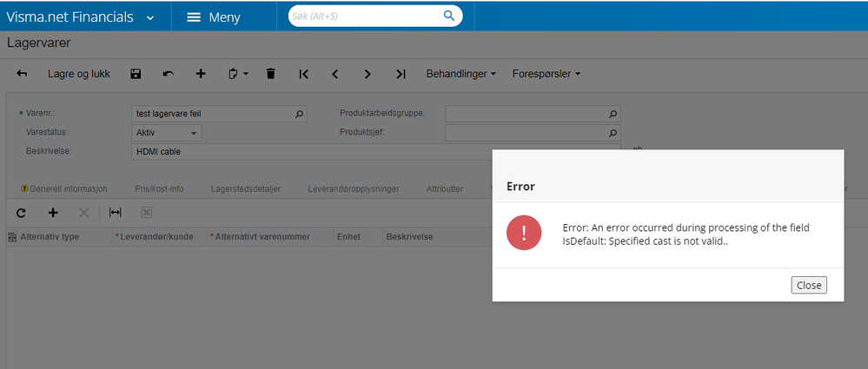Close the error dialog with Close button
This screenshot has height=369, width=868.
point(809,285)
